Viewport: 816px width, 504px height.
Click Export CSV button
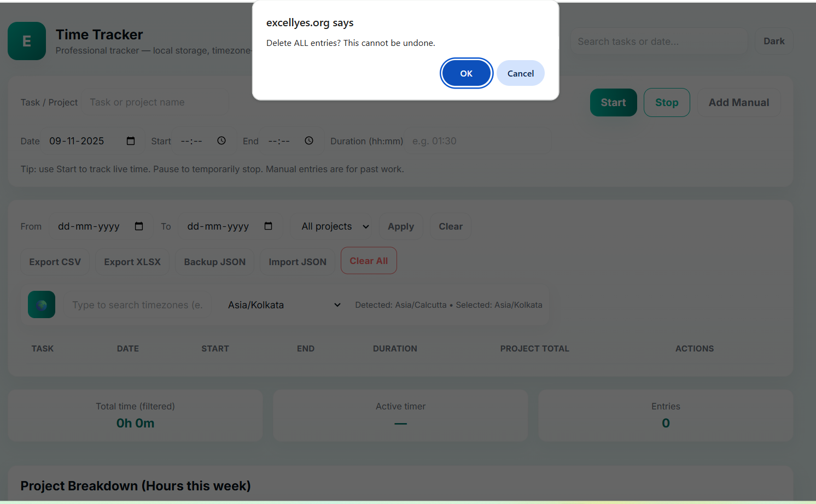pyautogui.click(x=55, y=262)
